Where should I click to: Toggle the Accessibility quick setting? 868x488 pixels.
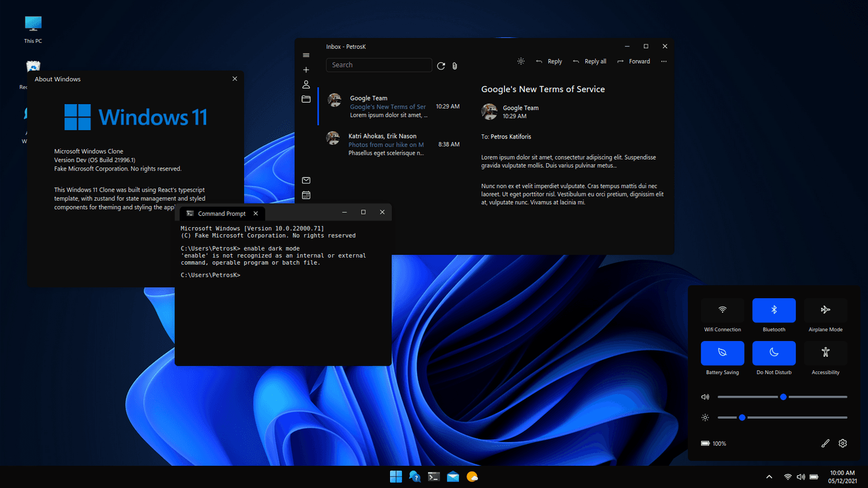[825, 353]
